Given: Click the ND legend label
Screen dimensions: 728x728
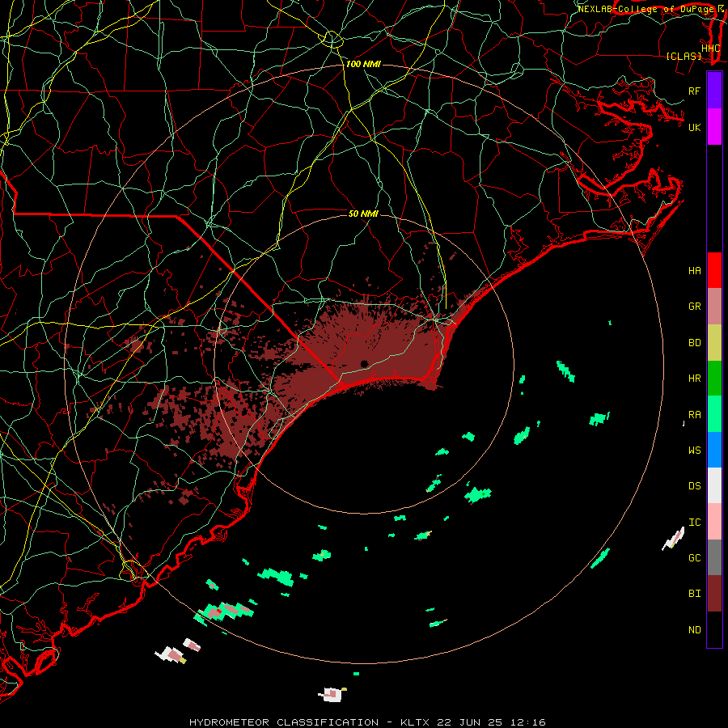Looking at the screenshot, I should click(x=694, y=630).
